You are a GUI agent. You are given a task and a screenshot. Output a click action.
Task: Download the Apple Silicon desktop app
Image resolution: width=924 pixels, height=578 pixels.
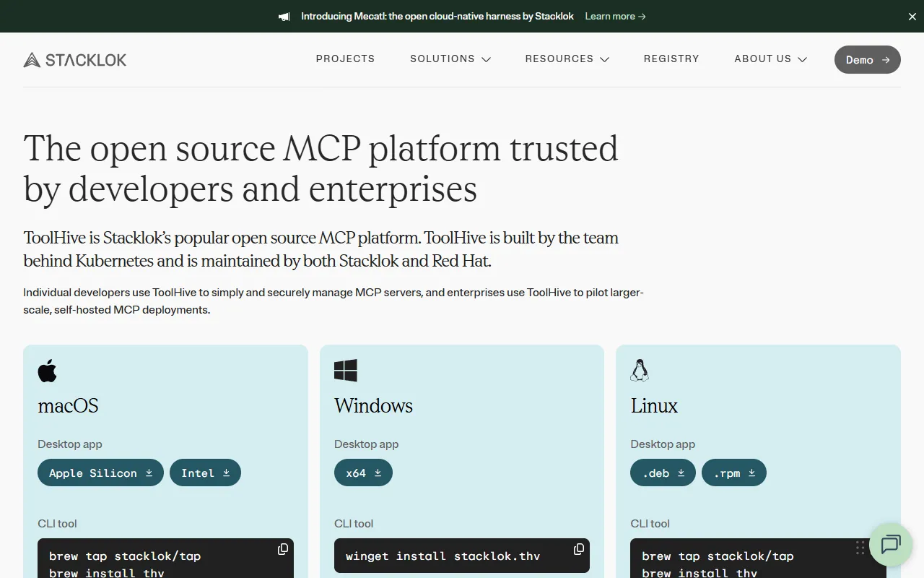(100, 473)
